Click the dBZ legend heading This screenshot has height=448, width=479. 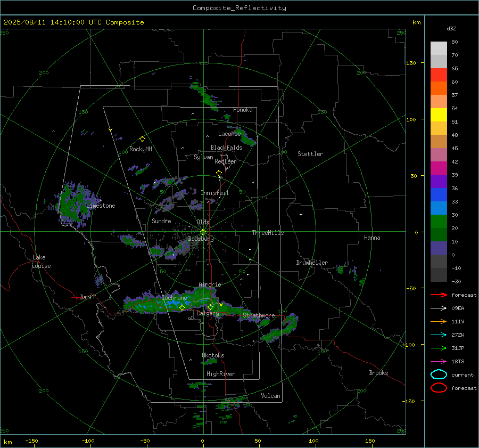451,28
